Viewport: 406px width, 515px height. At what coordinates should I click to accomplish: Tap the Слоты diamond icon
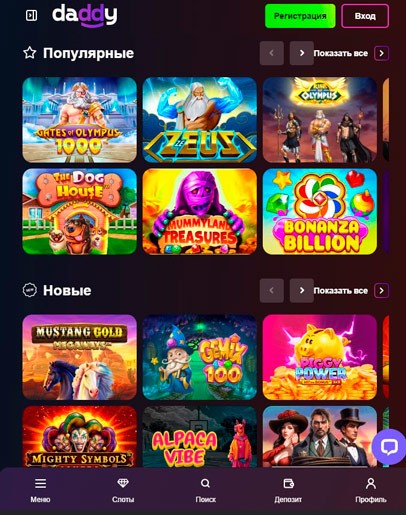123,483
